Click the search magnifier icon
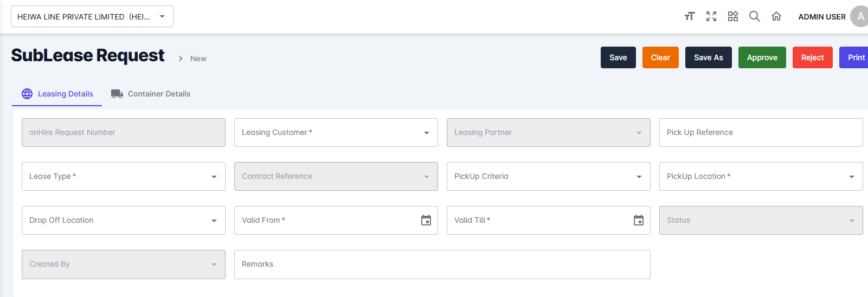The width and height of the screenshot is (868, 297). tap(754, 16)
